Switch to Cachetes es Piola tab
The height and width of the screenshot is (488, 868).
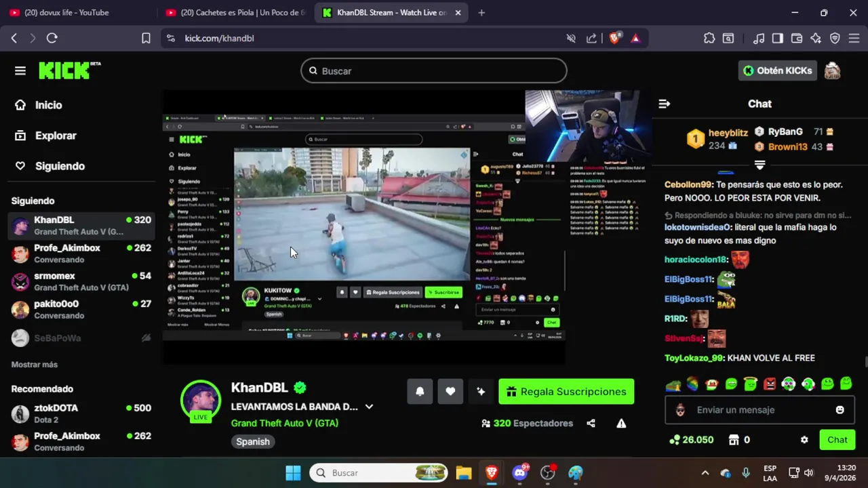pos(236,12)
